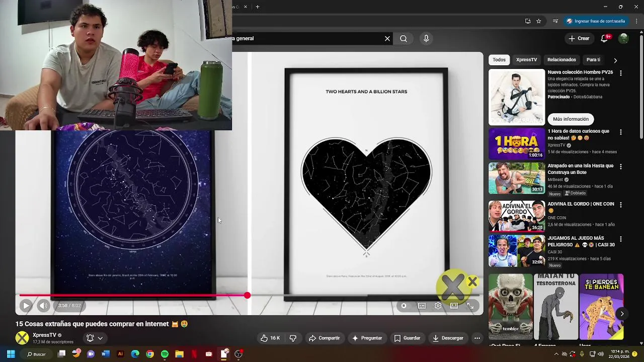Screen dimensions: 644x362
Task: Download the video via Descargar
Action: pyautogui.click(x=448, y=338)
